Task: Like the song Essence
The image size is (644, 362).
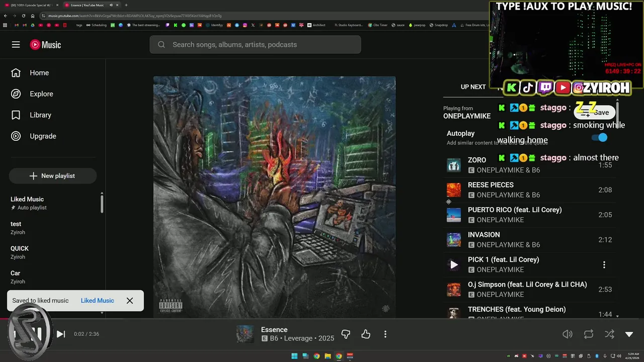Action: (366, 334)
